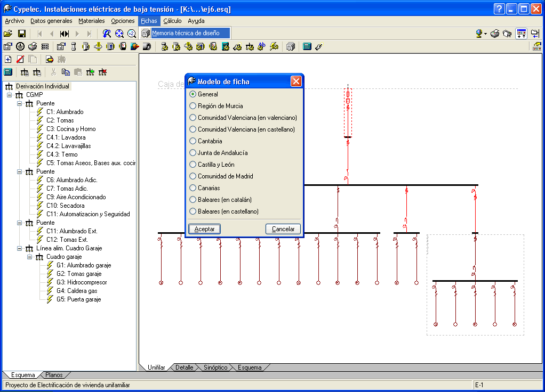Image resolution: width=545 pixels, height=392 pixels.
Task: Switch to the diagram Esquema tab beside Sinóptico
Action: point(250,367)
